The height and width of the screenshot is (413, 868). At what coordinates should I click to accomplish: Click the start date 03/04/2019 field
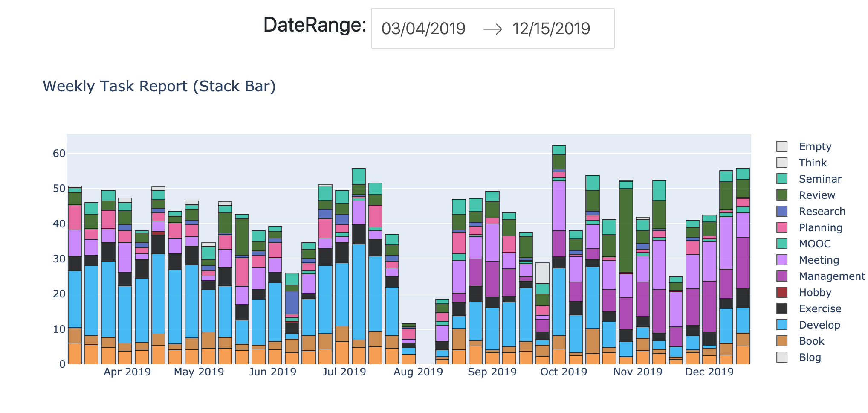pos(423,29)
